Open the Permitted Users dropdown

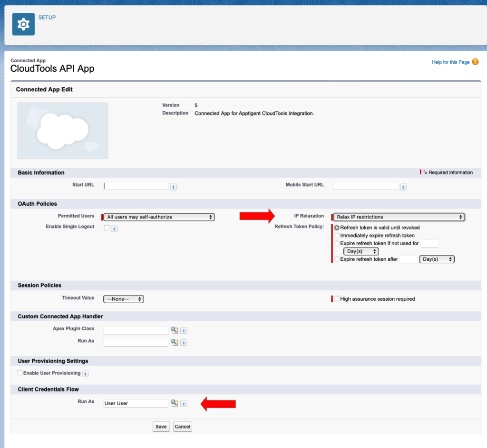tap(159, 217)
